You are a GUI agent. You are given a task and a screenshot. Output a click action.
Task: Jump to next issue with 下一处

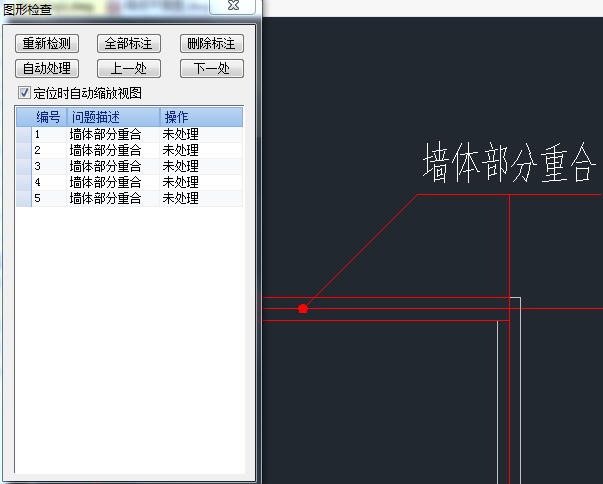[x=212, y=68]
